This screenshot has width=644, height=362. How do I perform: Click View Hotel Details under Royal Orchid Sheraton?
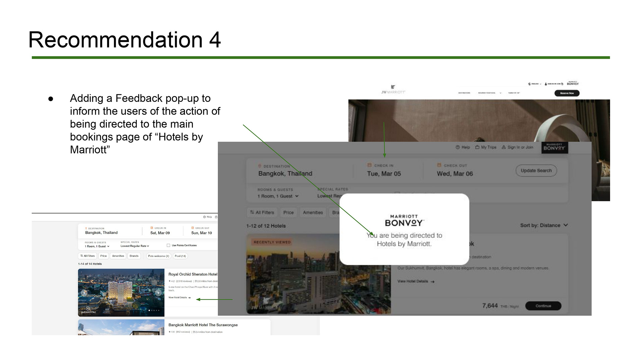[179, 298]
